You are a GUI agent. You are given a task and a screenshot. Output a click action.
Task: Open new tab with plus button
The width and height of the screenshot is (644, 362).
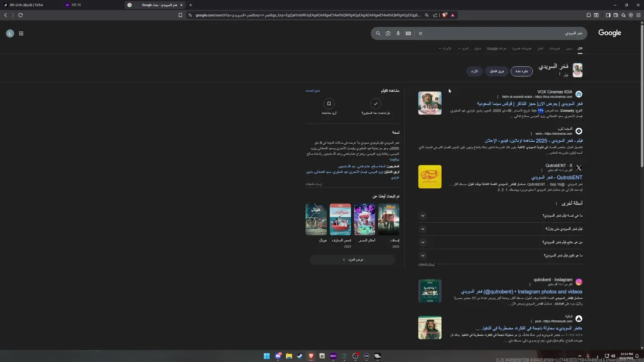click(x=190, y=5)
